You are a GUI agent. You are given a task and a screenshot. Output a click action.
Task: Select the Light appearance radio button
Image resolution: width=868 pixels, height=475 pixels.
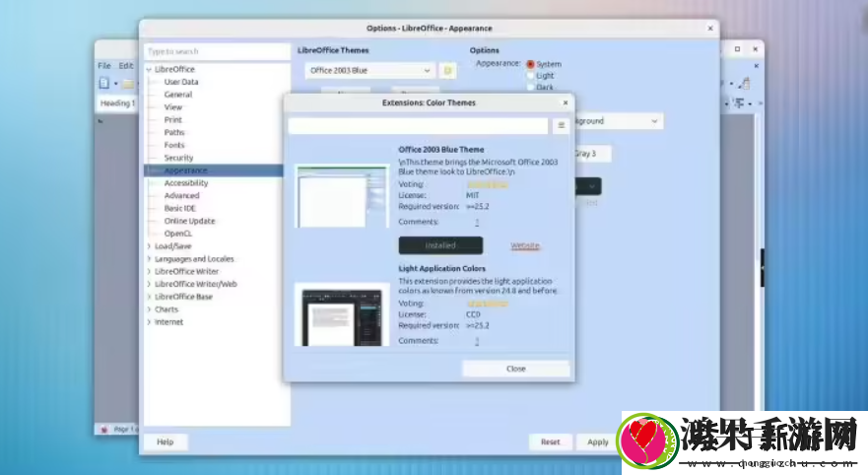point(530,76)
